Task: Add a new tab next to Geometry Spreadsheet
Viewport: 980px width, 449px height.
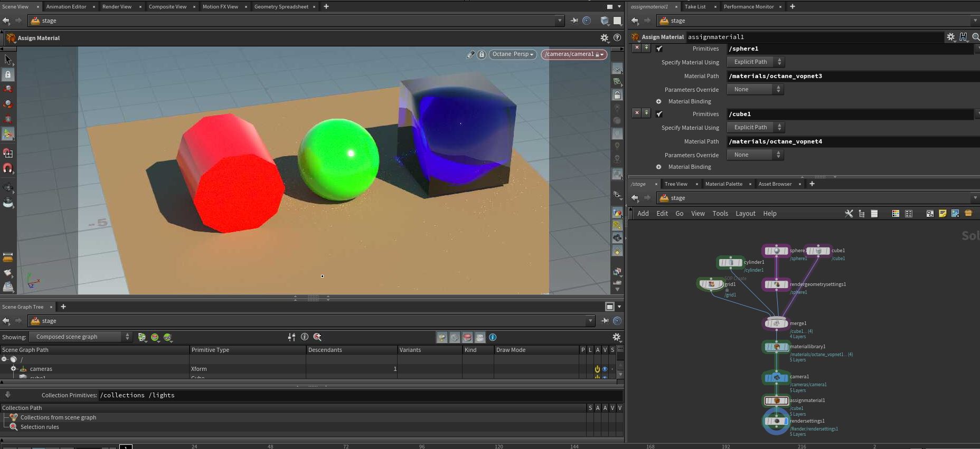Action: 326,6
